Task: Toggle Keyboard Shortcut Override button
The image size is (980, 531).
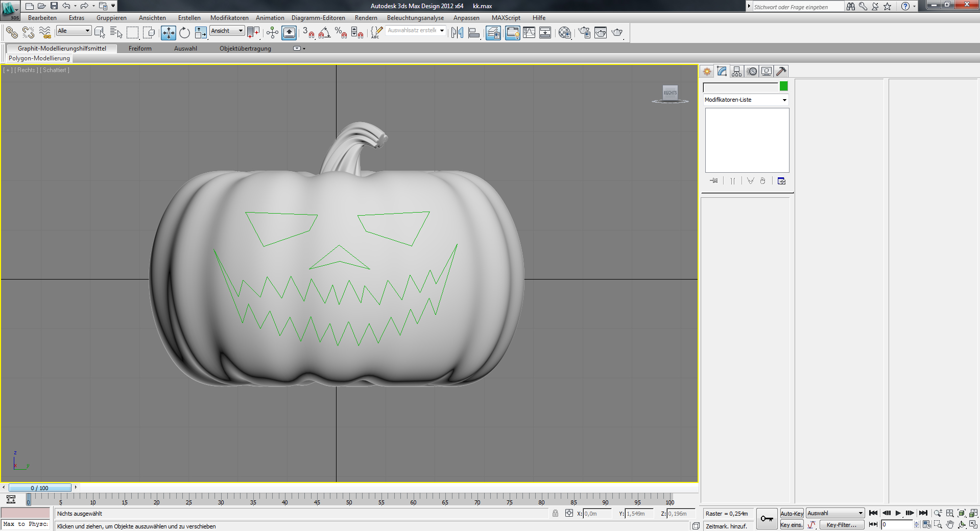Action: pos(289,33)
